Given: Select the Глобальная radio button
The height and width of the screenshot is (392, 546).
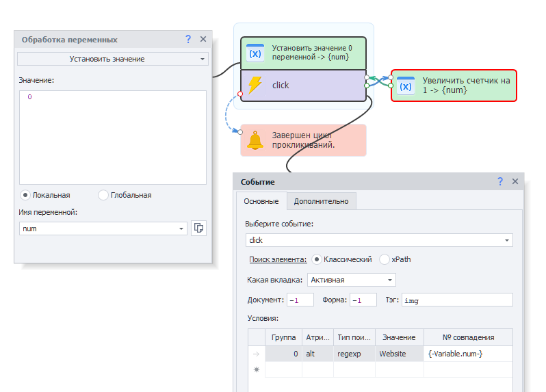Looking at the screenshot, I should point(103,195).
